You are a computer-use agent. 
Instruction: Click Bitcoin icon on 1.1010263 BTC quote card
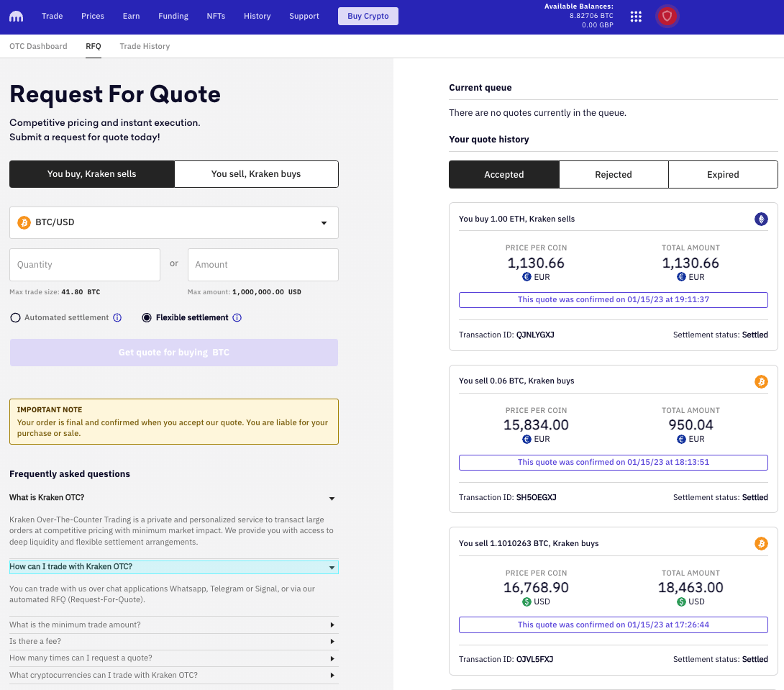[x=761, y=544]
